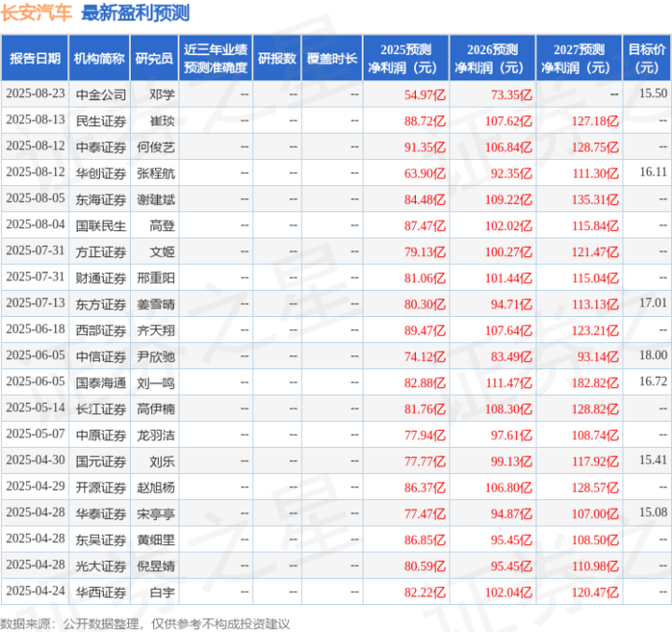Click the 2025-05-07 date cell
Image resolution: width=672 pixels, height=632 pixels.
pyautogui.click(x=36, y=435)
